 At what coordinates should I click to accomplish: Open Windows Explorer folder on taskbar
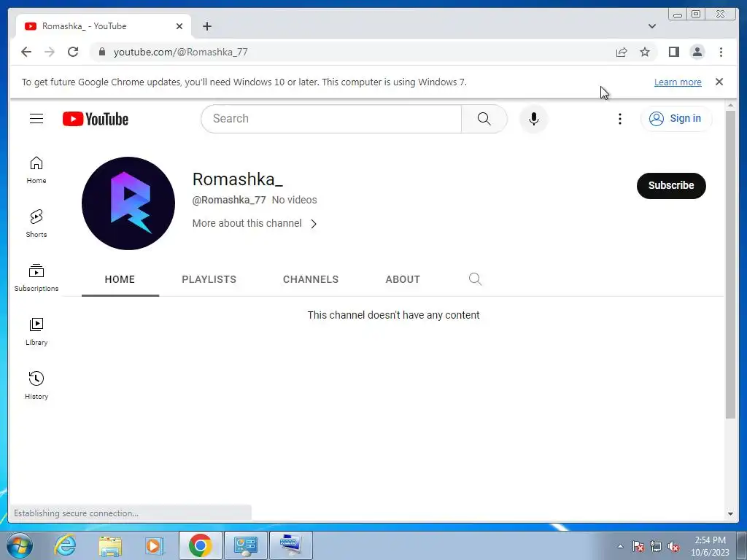click(110, 545)
